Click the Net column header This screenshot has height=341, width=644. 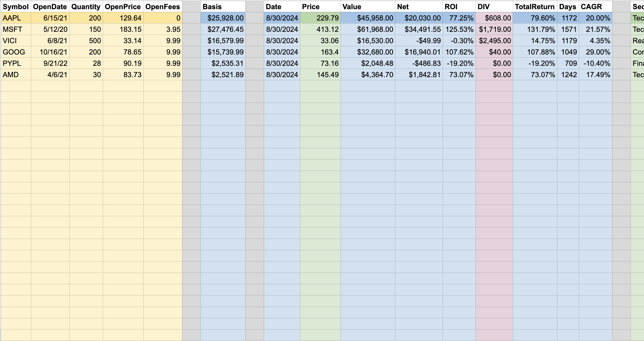(419, 7)
